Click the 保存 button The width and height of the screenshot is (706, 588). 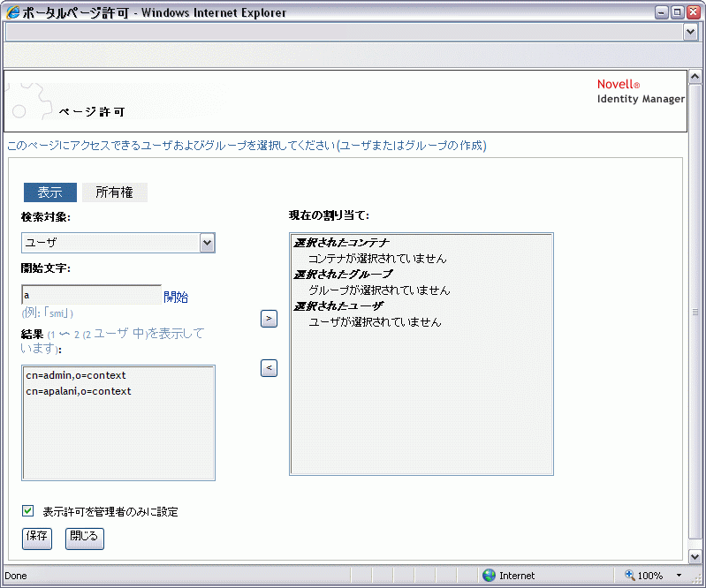click(x=37, y=538)
